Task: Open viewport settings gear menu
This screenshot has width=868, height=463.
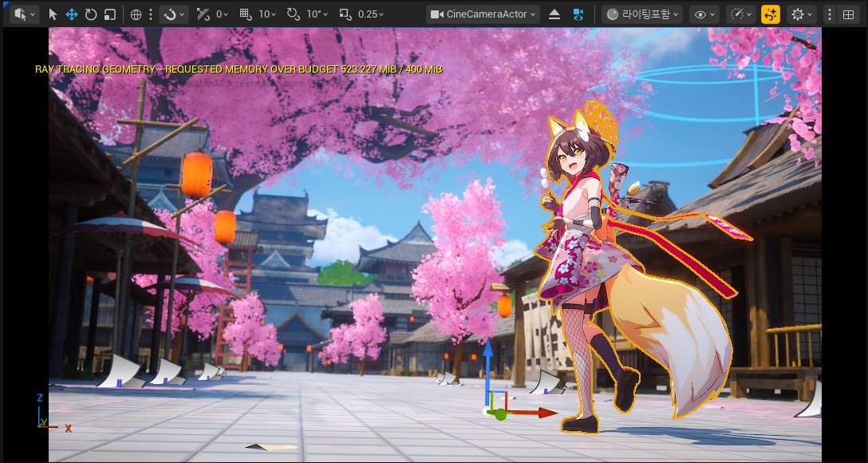Action: [802, 14]
